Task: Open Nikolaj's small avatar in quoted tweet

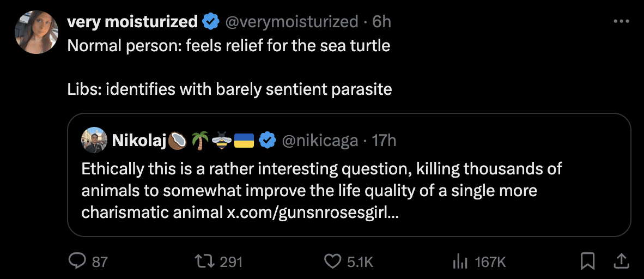Action: click(x=94, y=140)
